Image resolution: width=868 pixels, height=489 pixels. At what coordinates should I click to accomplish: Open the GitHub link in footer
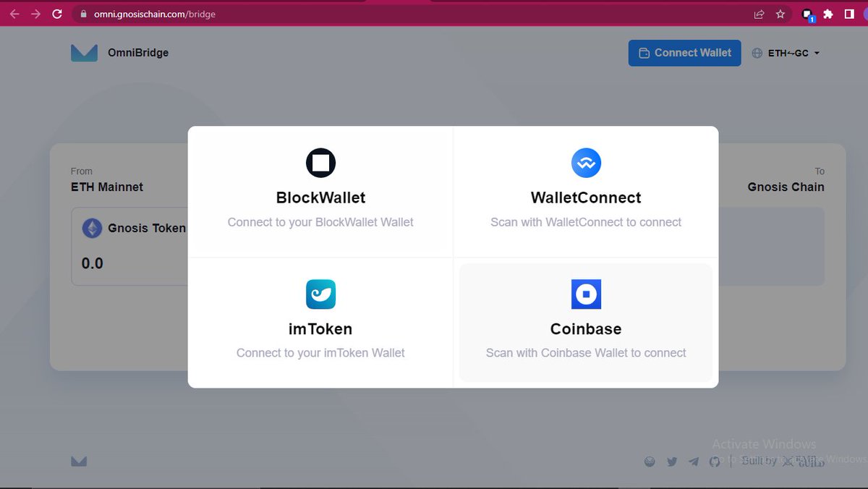(x=715, y=462)
